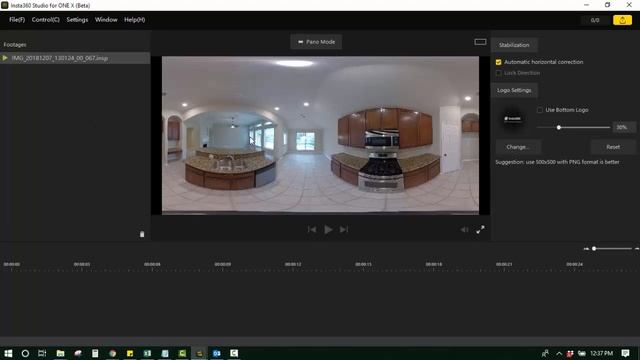Click the logo preview thumbnail

[x=513, y=119]
